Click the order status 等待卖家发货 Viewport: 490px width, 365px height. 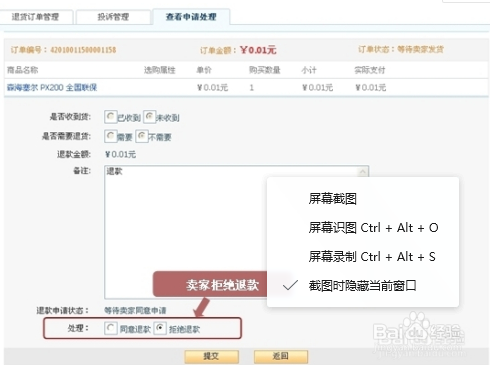(420, 49)
